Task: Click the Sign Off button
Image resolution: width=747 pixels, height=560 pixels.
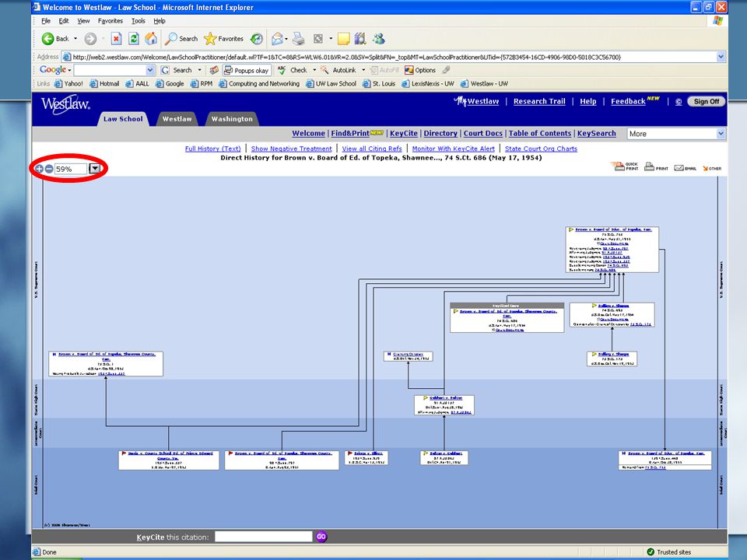Action: [x=707, y=101]
